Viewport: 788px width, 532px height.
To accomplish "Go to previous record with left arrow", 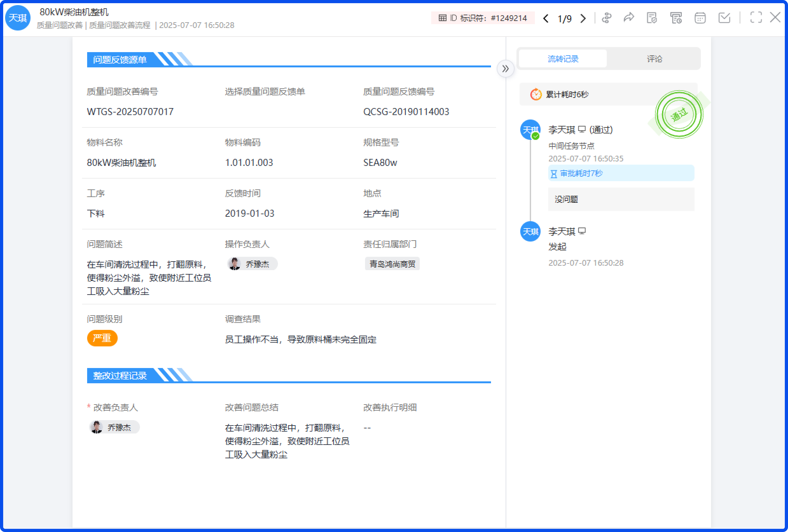I will click(546, 19).
